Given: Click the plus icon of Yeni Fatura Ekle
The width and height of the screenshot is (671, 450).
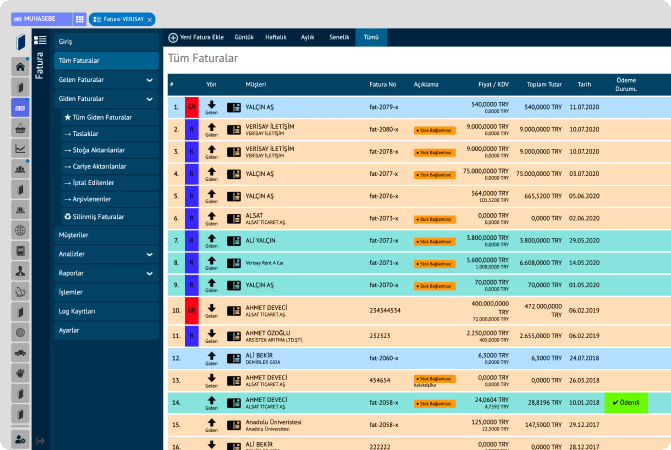Looking at the screenshot, I should [x=173, y=38].
